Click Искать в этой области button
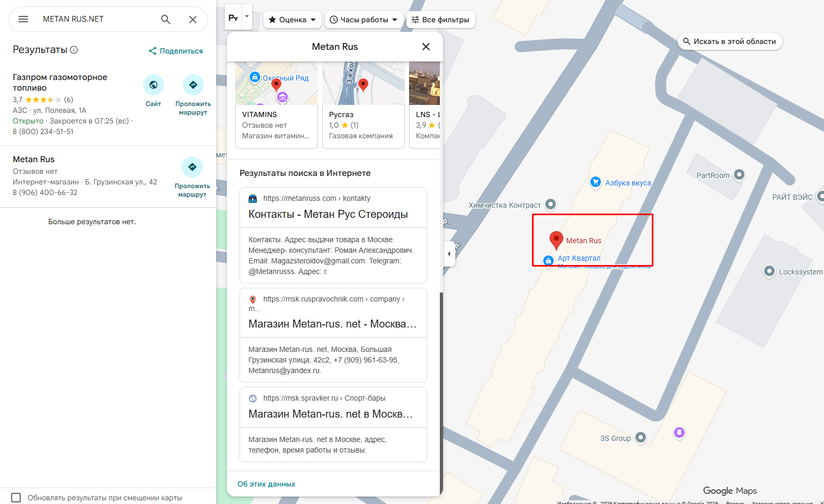The height and width of the screenshot is (504, 824). 730,41
